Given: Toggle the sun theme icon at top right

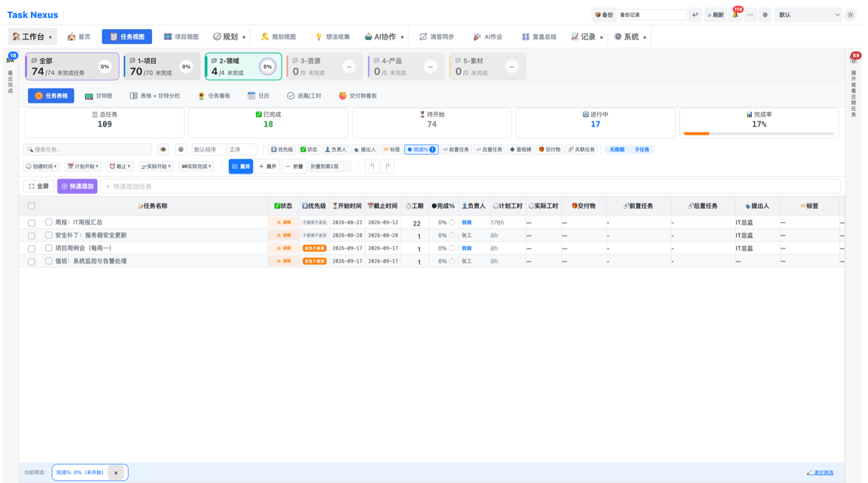Looking at the screenshot, I should [x=851, y=15].
